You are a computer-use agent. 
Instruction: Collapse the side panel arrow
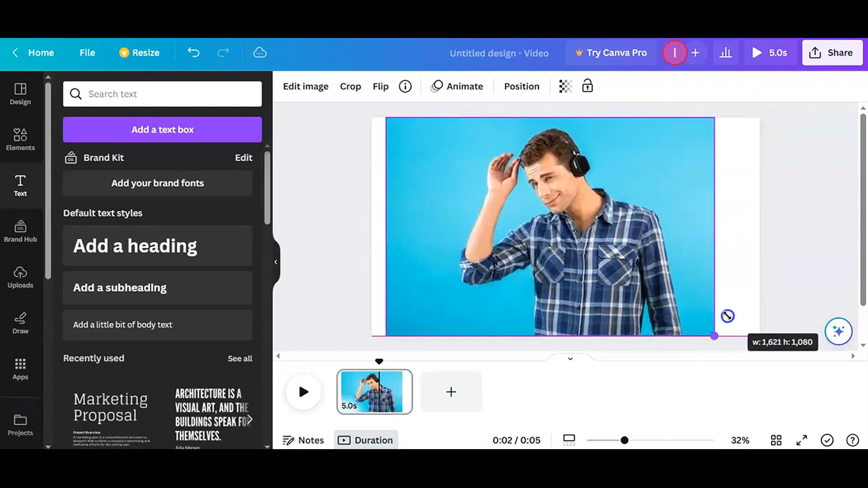point(276,262)
